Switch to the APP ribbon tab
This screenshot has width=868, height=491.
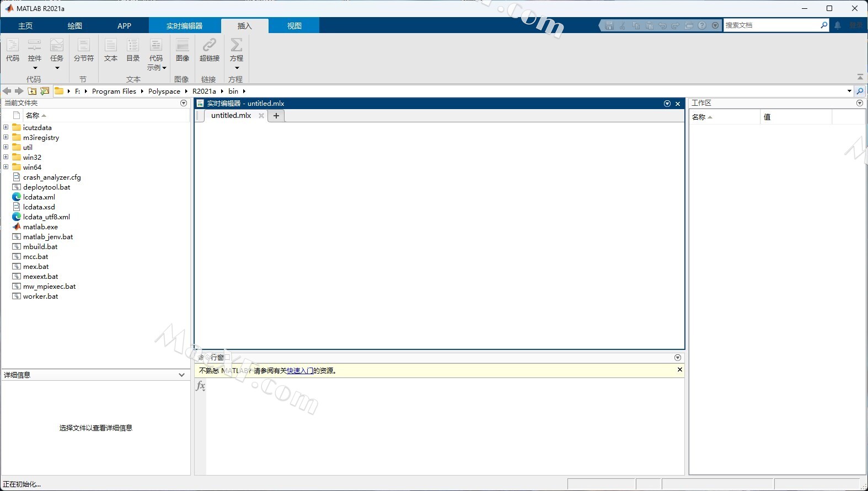pyautogui.click(x=125, y=26)
